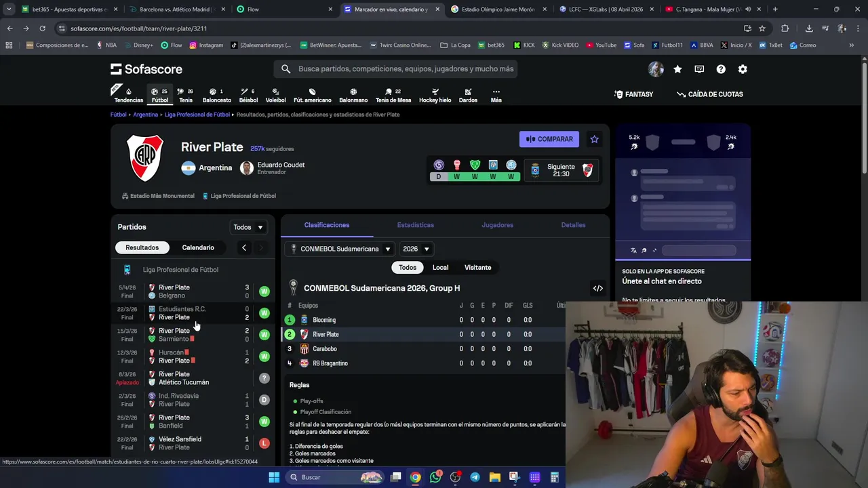Open Sofascore favorites star in header

(677, 69)
